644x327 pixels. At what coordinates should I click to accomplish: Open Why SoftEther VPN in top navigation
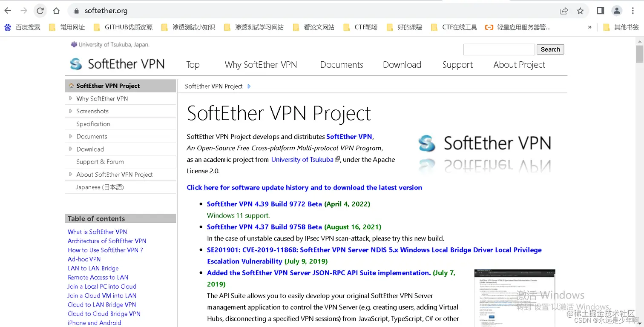261,65
